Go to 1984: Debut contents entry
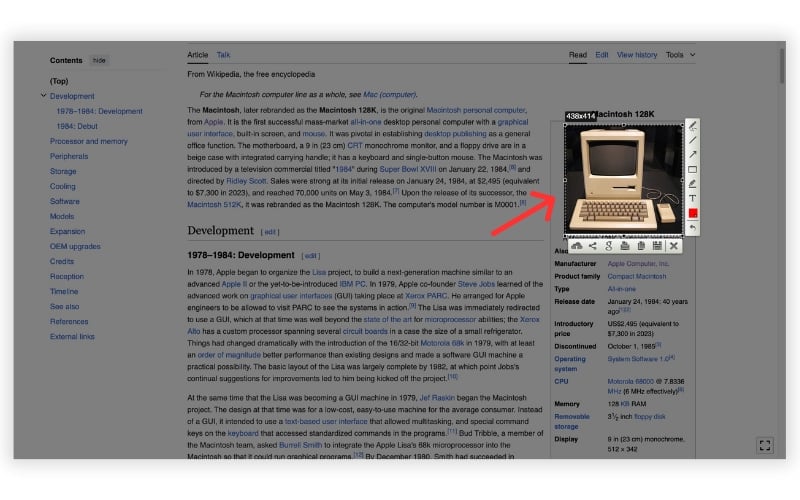The width and height of the screenshot is (800, 500). click(x=77, y=126)
